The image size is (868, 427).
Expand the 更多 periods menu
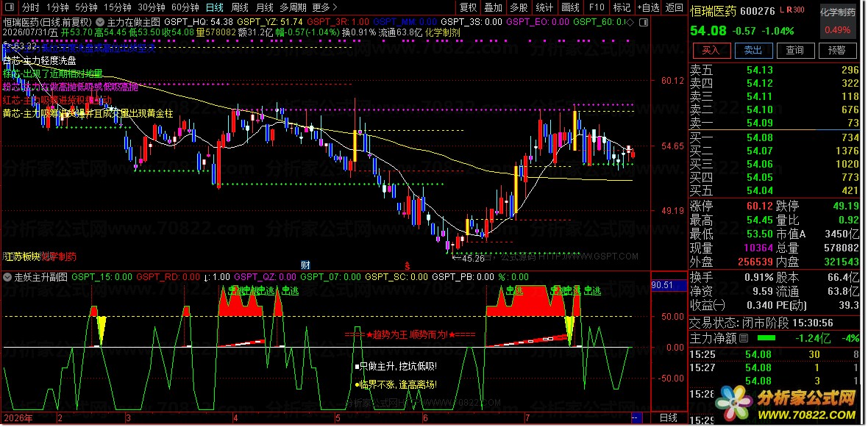click(x=325, y=8)
